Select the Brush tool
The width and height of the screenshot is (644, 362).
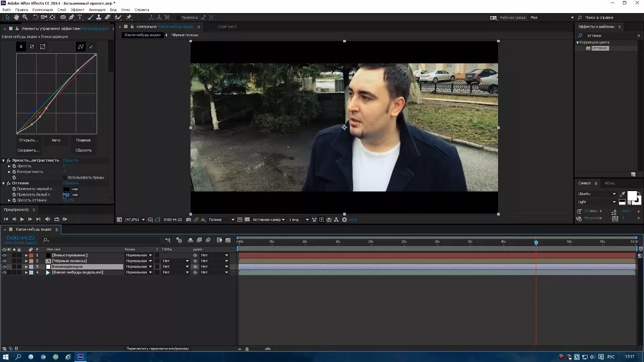point(90,17)
